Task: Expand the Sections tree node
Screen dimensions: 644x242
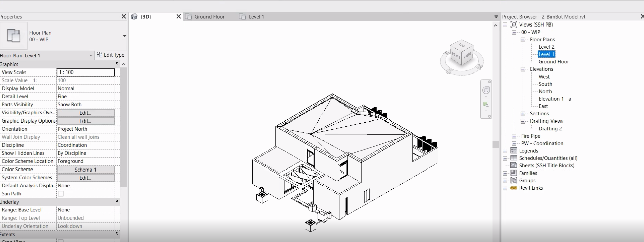Action: tap(523, 114)
